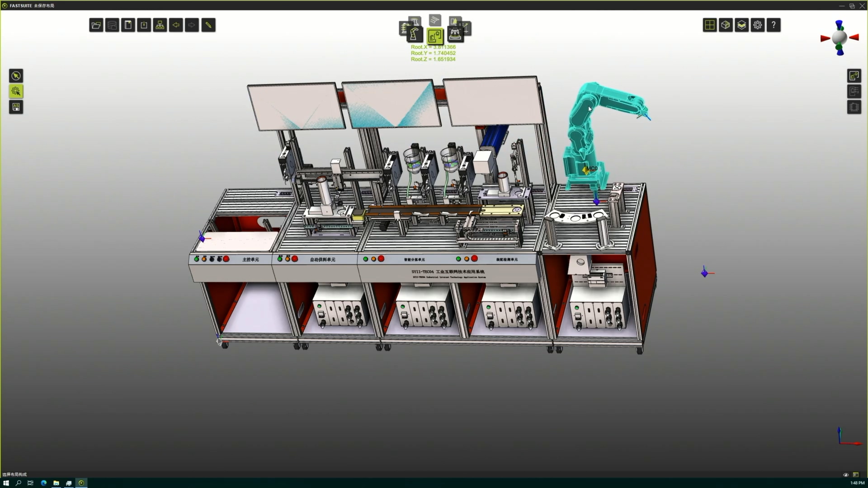Image resolution: width=868 pixels, height=488 pixels.
Task: Select the yellow pencil edit tool
Action: pyautogui.click(x=208, y=25)
